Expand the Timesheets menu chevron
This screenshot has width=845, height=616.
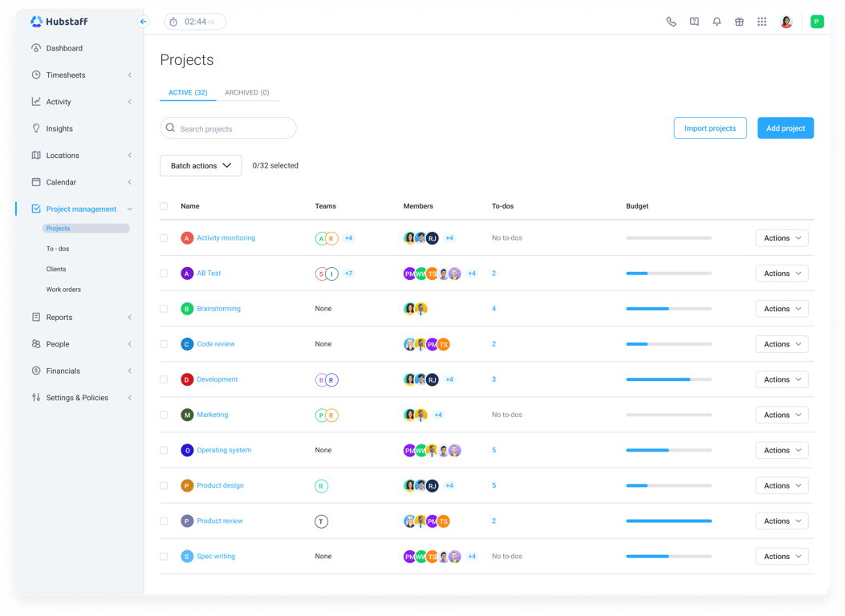130,75
